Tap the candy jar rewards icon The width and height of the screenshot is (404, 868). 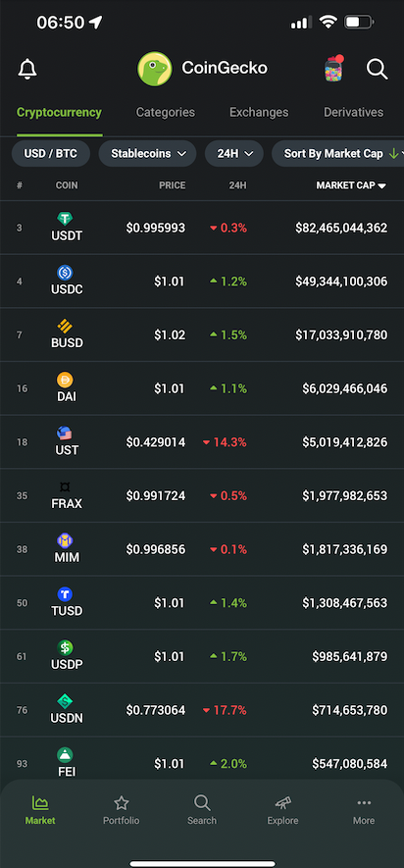[333, 70]
